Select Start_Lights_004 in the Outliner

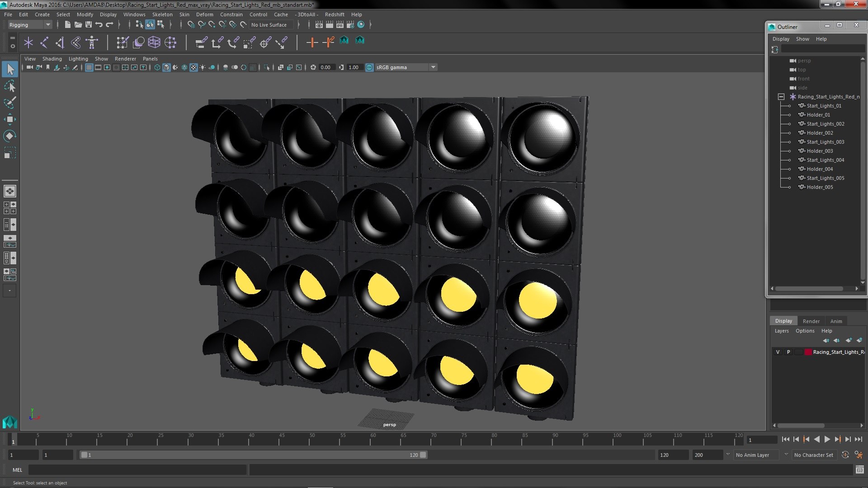pos(825,160)
